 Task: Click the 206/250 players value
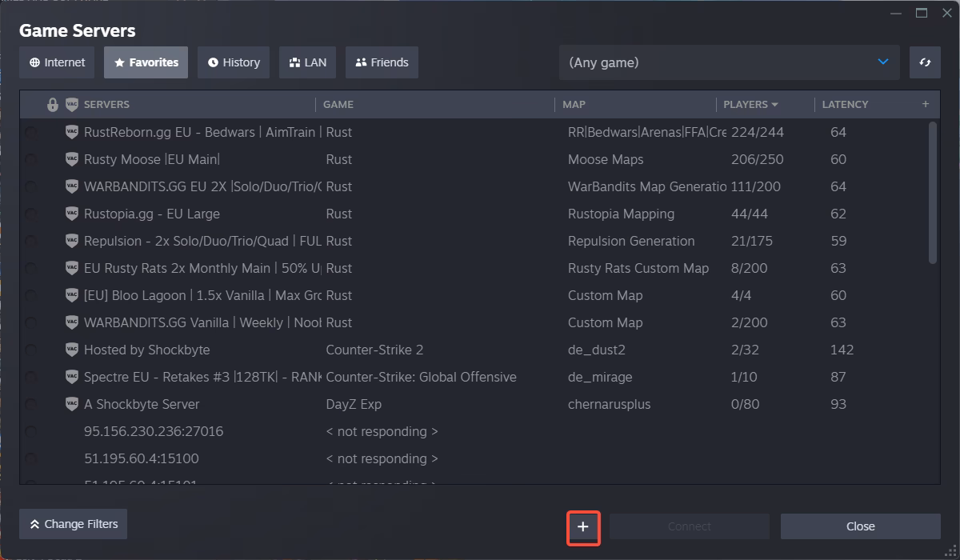(x=758, y=159)
